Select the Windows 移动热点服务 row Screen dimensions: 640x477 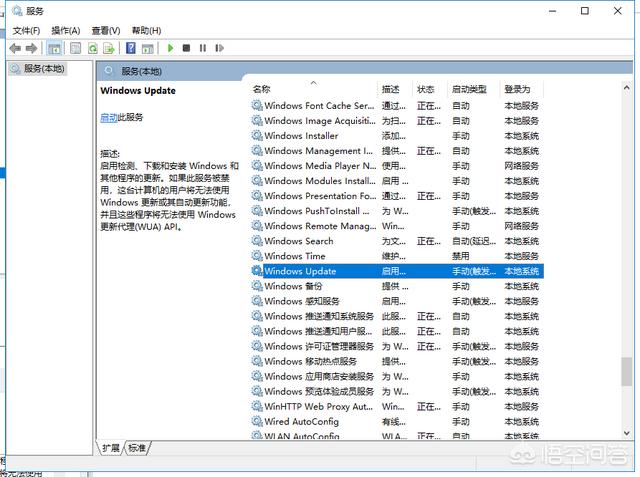click(397, 362)
